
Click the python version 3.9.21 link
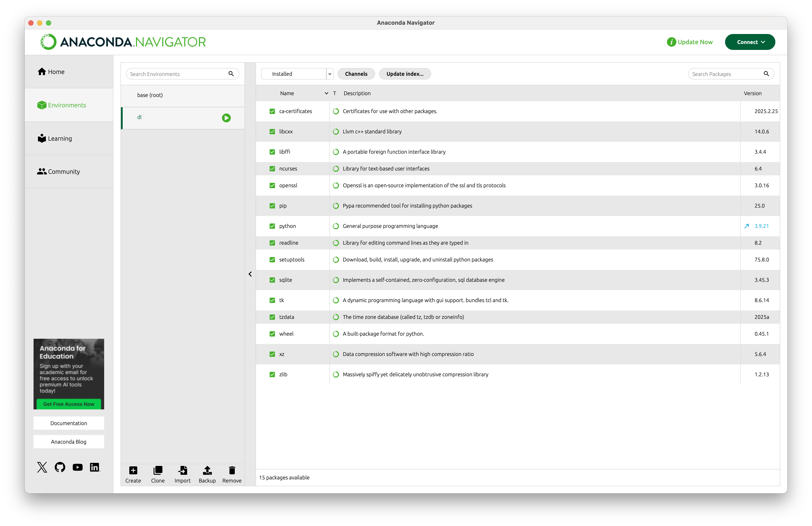(761, 226)
